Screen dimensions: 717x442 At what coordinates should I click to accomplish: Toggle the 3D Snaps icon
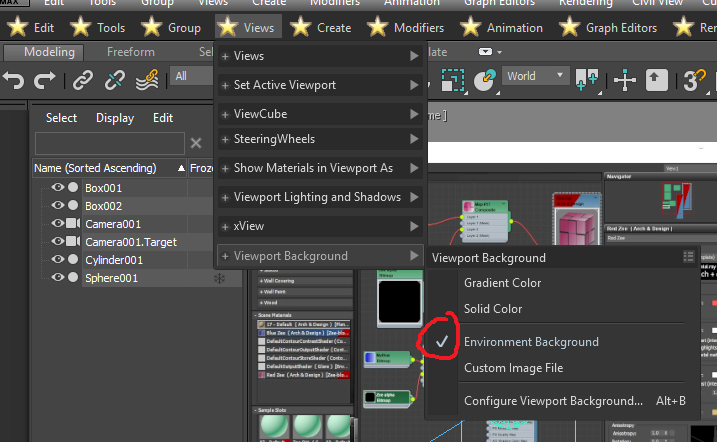(694, 80)
